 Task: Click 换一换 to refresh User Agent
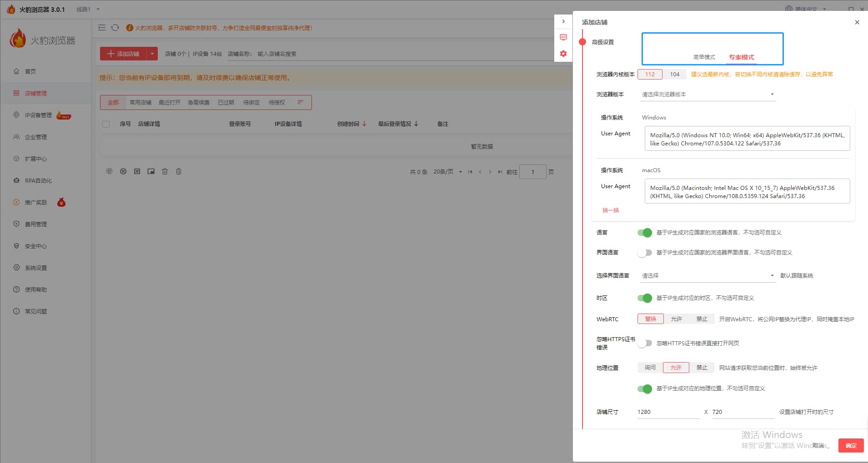610,210
